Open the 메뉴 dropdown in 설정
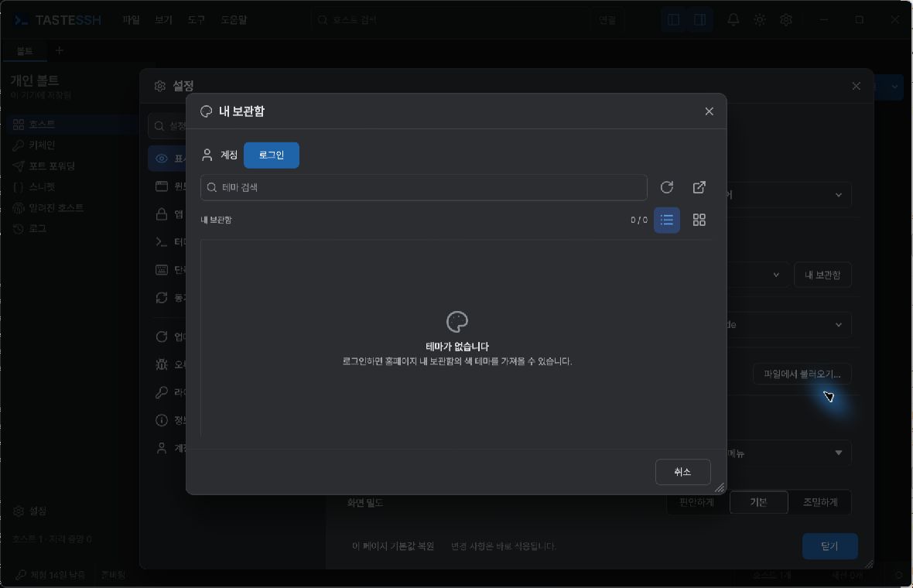 coord(789,453)
